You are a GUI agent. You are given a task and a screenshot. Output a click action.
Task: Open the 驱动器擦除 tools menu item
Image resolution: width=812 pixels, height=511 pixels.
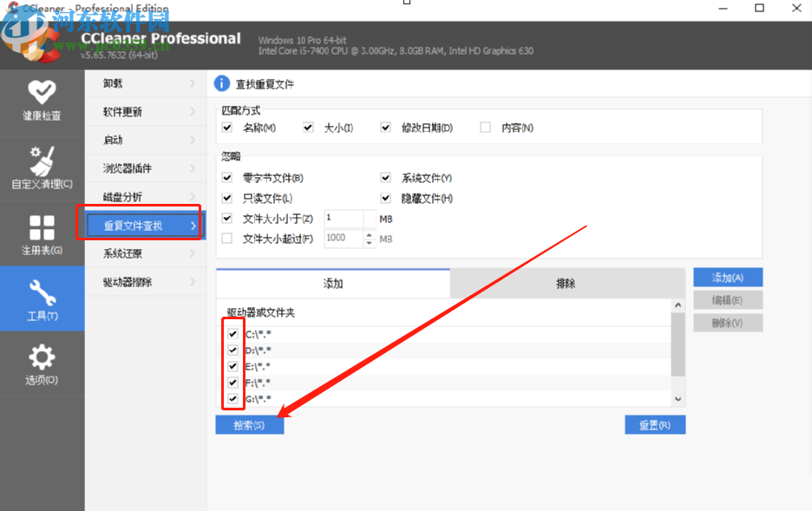[x=146, y=282]
